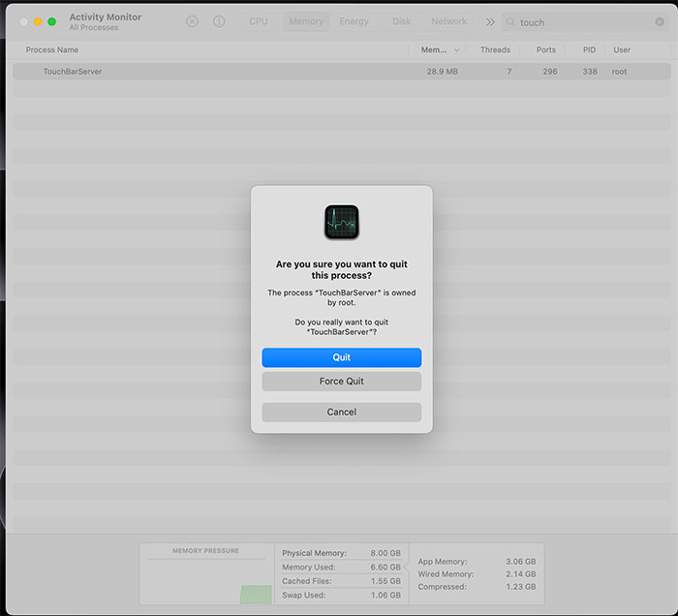
Task: Cancel the quit process dialog
Action: tap(341, 412)
